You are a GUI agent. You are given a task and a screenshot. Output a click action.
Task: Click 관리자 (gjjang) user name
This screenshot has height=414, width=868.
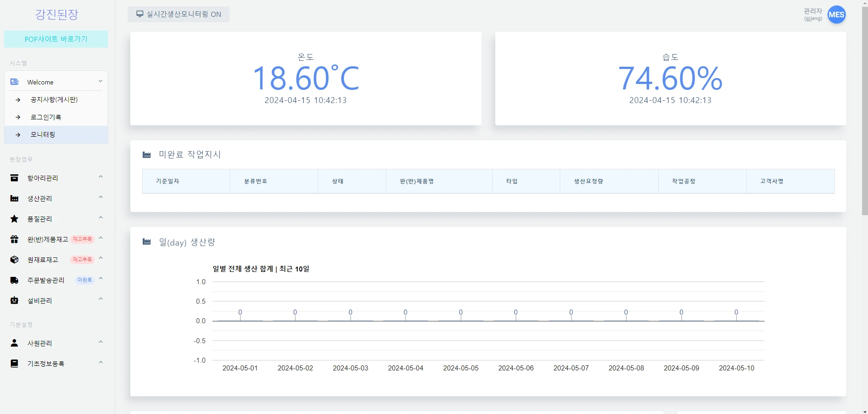click(813, 14)
